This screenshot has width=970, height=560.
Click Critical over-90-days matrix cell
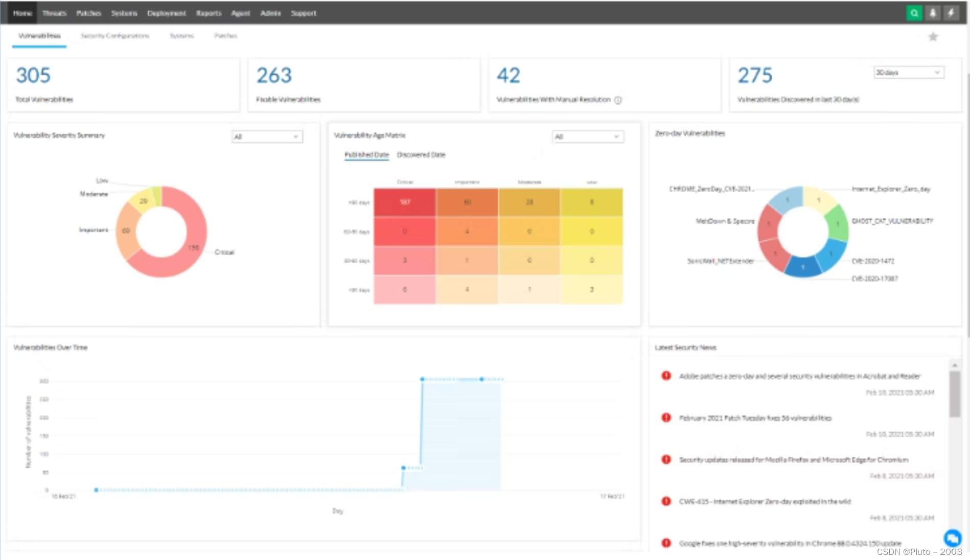coord(405,202)
